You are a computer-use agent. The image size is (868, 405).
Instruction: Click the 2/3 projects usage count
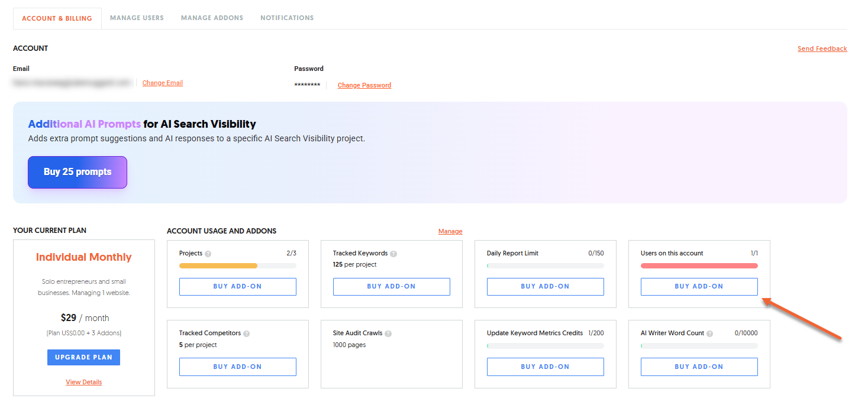tap(291, 253)
